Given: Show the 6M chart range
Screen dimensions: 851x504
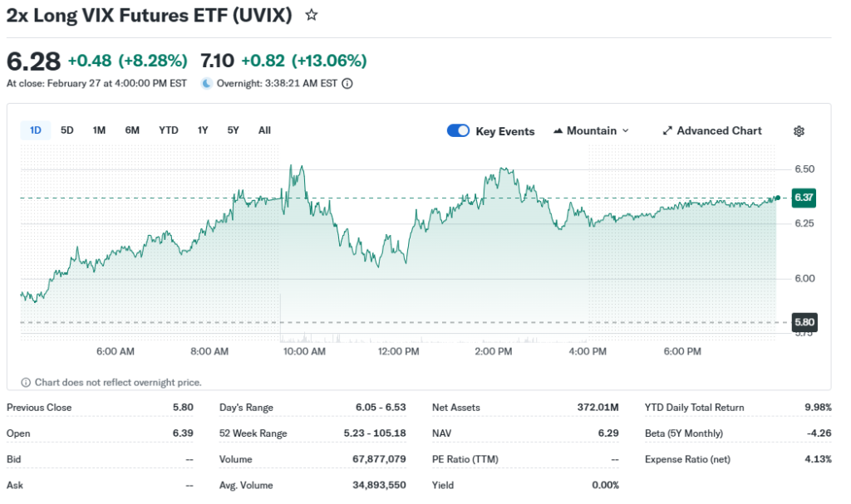Looking at the screenshot, I should (132, 130).
